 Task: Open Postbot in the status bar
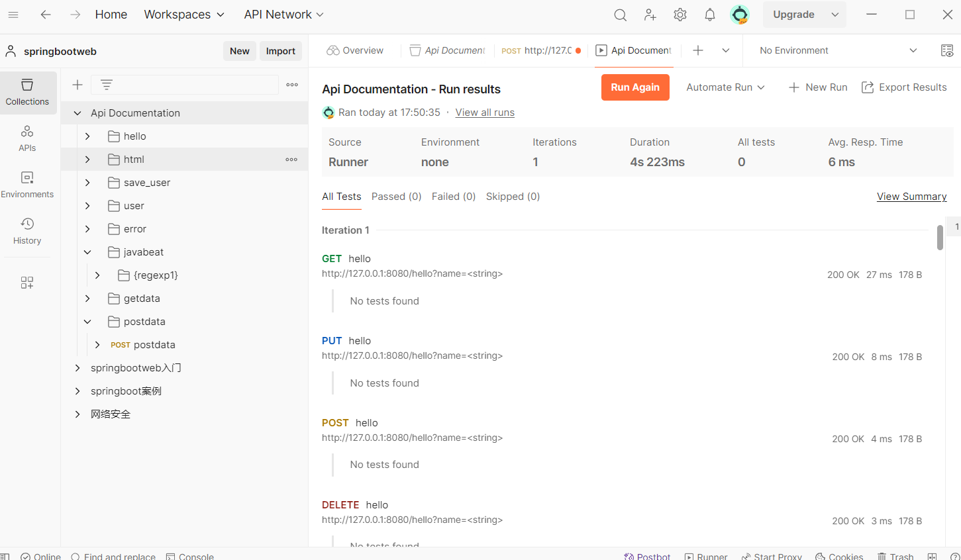coord(647,556)
